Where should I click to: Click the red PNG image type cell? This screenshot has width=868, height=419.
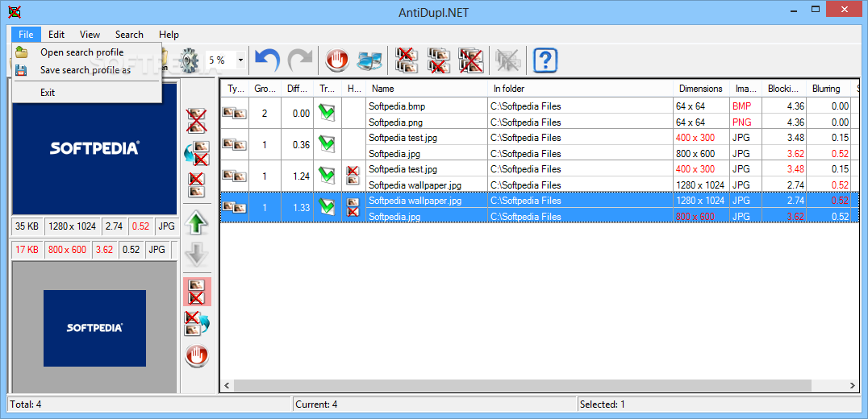(741, 122)
